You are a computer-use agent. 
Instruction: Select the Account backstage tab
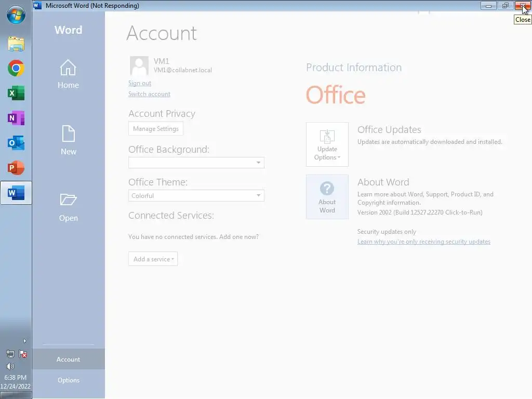pos(68,360)
